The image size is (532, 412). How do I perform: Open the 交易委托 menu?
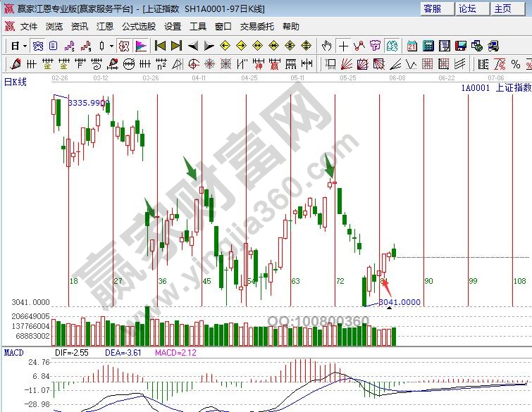pos(257,27)
